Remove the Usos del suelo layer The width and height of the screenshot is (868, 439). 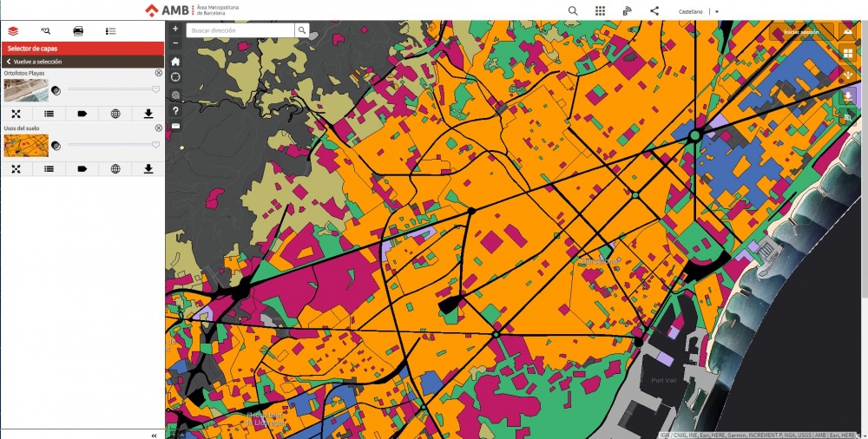pyautogui.click(x=158, y=128)
